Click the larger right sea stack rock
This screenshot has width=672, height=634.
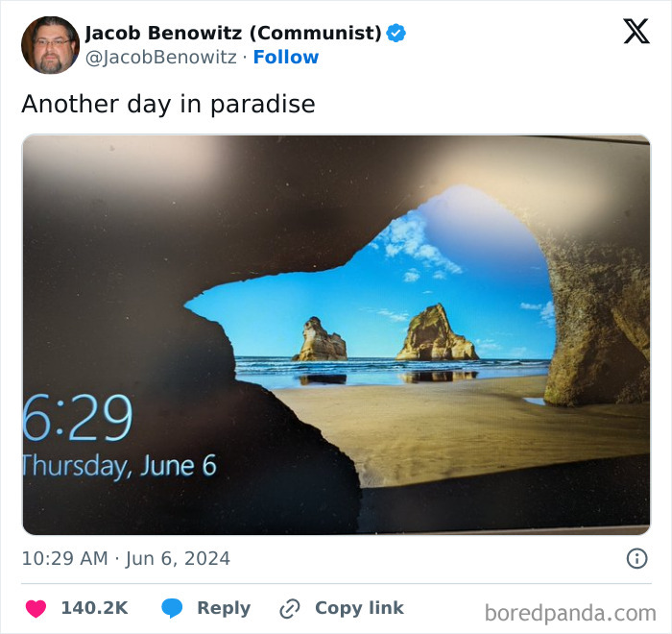click(436, 333)
